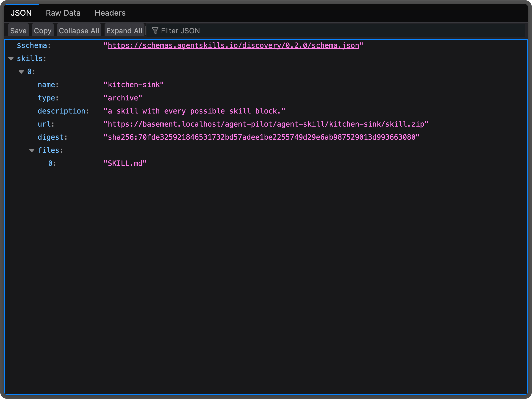Select the files index 0 key
Image resolution: width=532 pixels, height=399 pixels.
click(50, 163)
